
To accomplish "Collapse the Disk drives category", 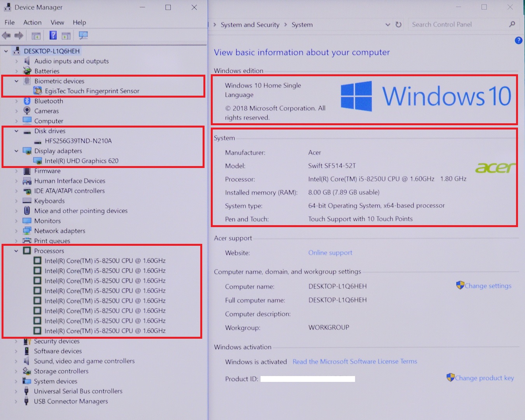I will [16, 131].
